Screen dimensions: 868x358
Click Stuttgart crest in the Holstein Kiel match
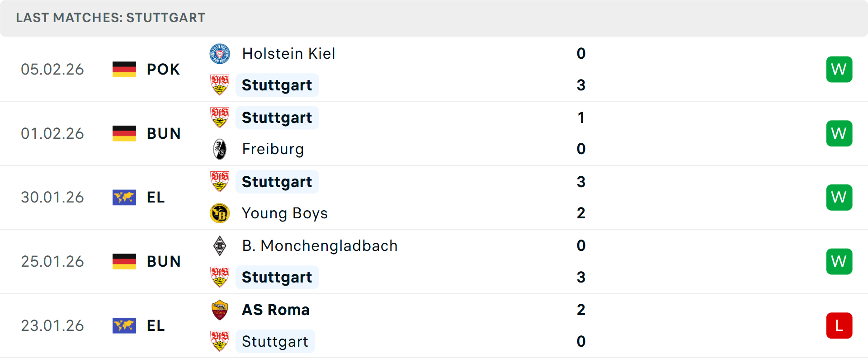220,85
